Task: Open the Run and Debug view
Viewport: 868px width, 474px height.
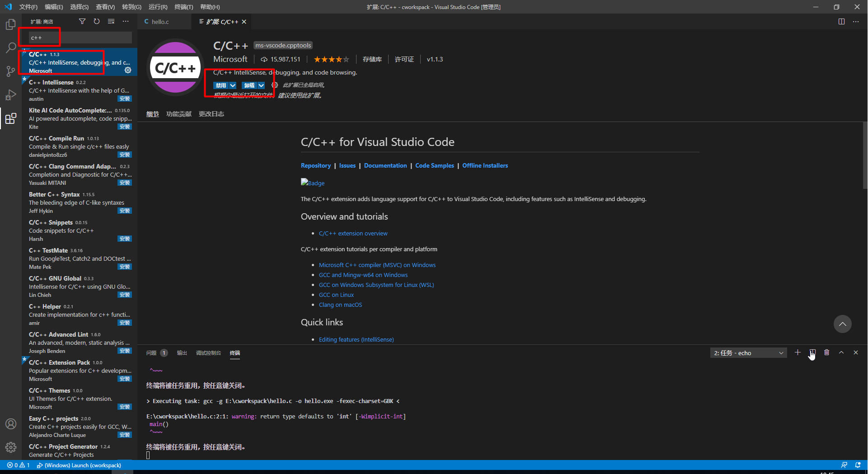Action: click(11, 95)
